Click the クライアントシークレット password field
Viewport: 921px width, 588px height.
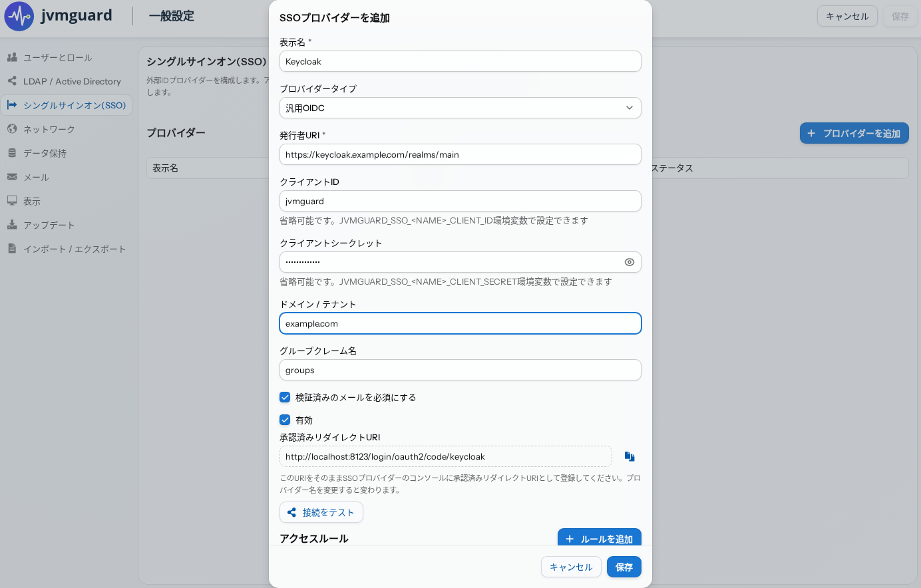pos(460,262)
